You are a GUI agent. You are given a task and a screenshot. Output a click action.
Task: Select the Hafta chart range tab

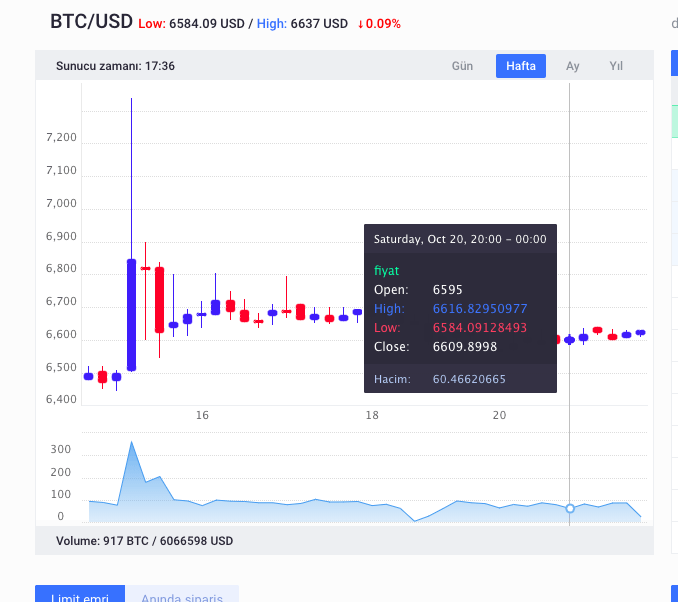(x=520, y=66)
